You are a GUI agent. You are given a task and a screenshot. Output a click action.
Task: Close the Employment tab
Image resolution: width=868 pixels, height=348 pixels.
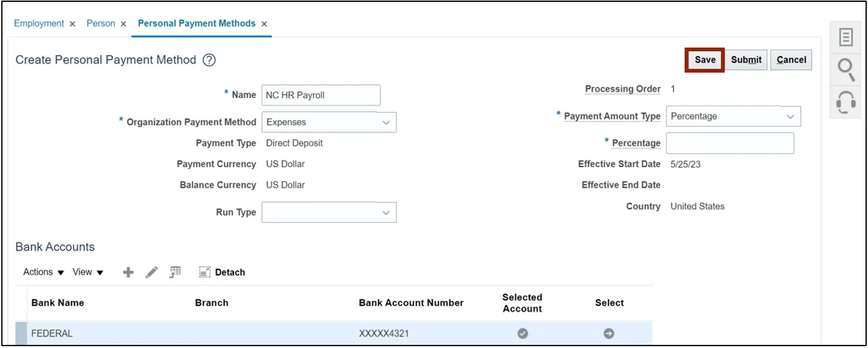pos(73,24)
